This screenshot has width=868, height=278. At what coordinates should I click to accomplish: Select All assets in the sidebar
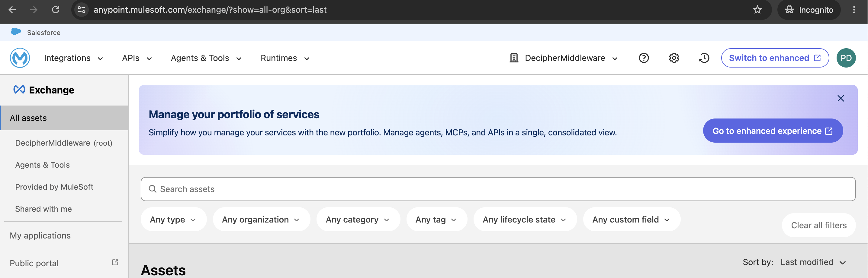[x=64, y=118]
